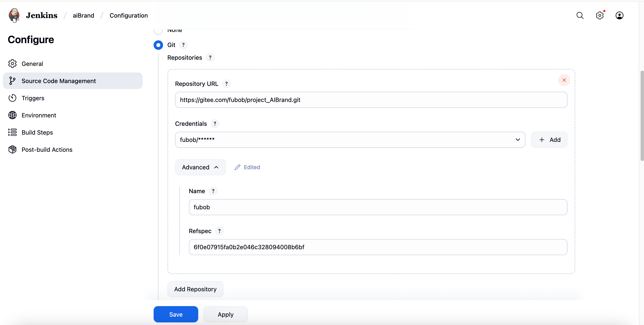Collapse the Advanced section
Viewport: 644px width, 325px height.
pos(200,167)
